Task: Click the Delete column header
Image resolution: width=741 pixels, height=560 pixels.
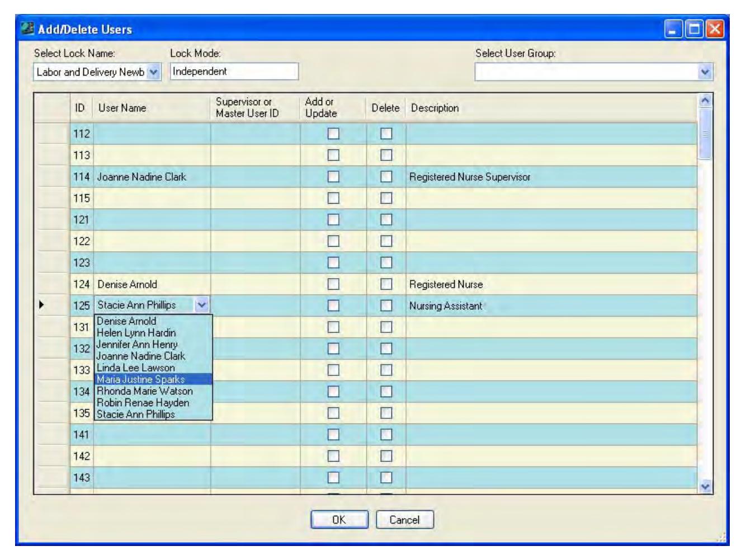Action: point(386,108)
